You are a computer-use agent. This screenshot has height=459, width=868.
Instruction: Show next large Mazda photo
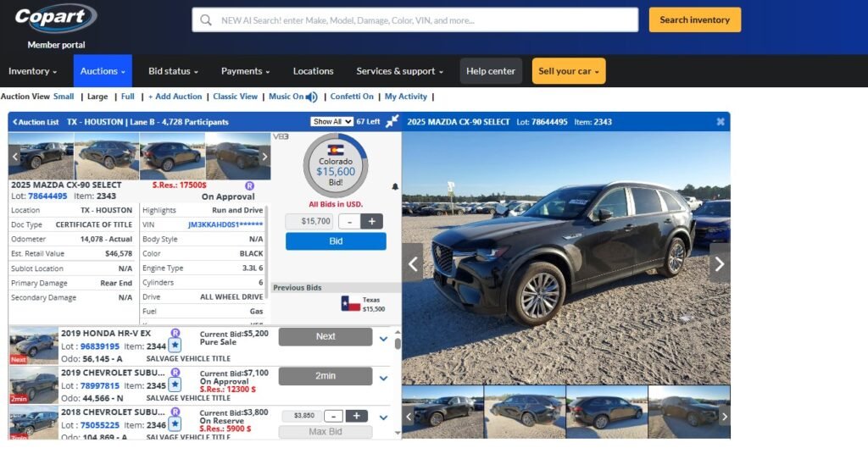pos(719,263)
